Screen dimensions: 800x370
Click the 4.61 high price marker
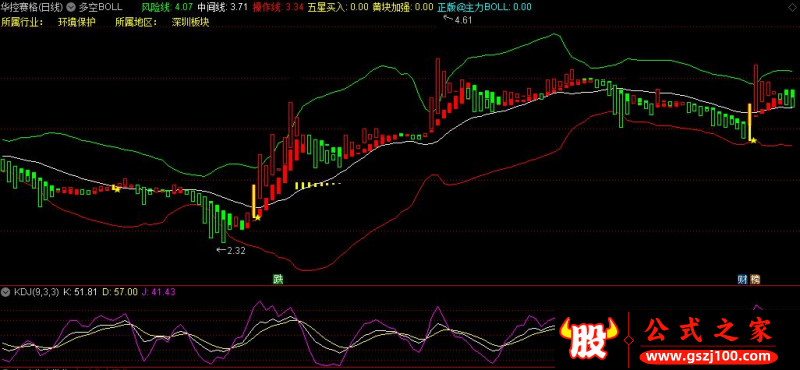click(x=458, y=19)
